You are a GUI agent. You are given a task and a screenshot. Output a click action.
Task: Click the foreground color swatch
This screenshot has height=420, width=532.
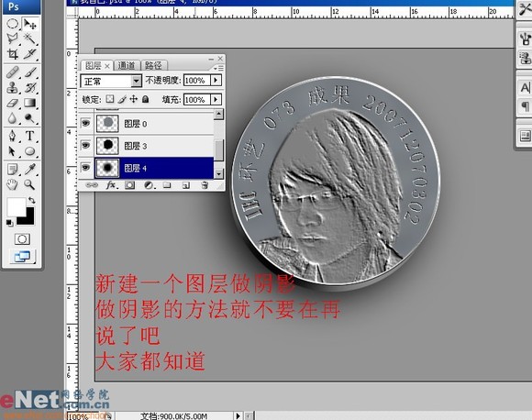pos(17,207)
